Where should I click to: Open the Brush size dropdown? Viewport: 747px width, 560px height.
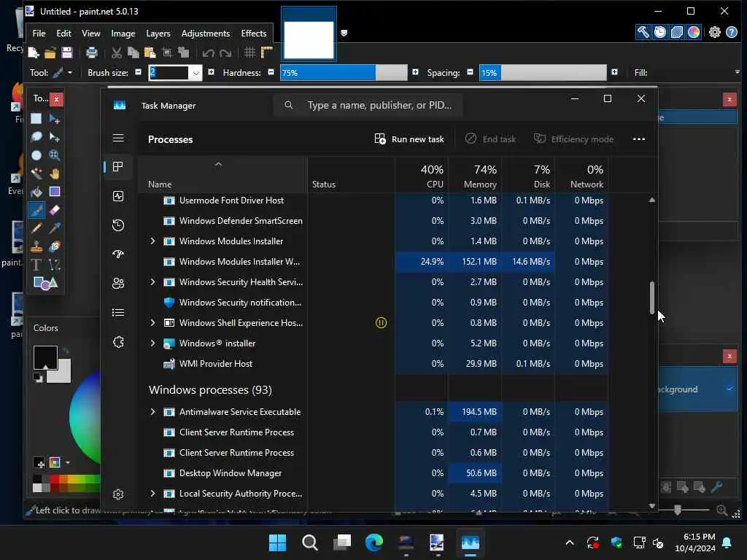tap(196, 73)
